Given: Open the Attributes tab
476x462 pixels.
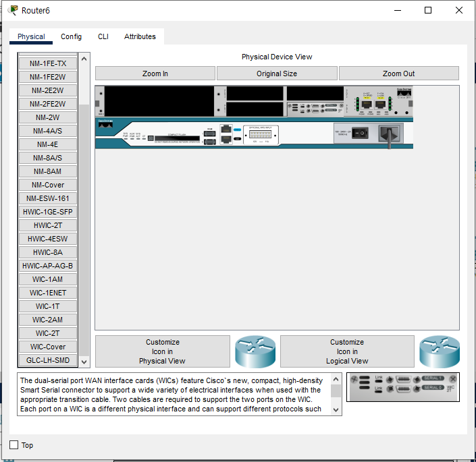Looking at the screenshot, I should [140, 36].
